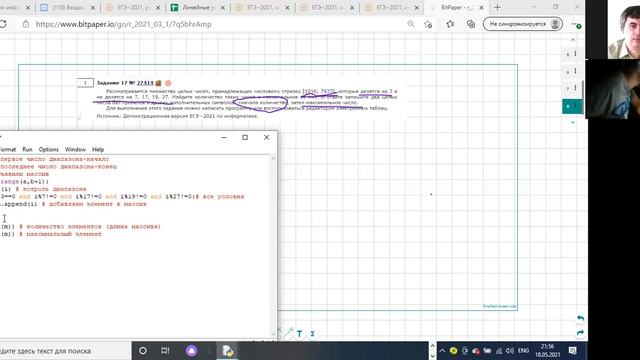The width and height of the screenshot is (640, 360).
Task: Click the BitPaper redo arrow icon
Action: pos(580,333)
